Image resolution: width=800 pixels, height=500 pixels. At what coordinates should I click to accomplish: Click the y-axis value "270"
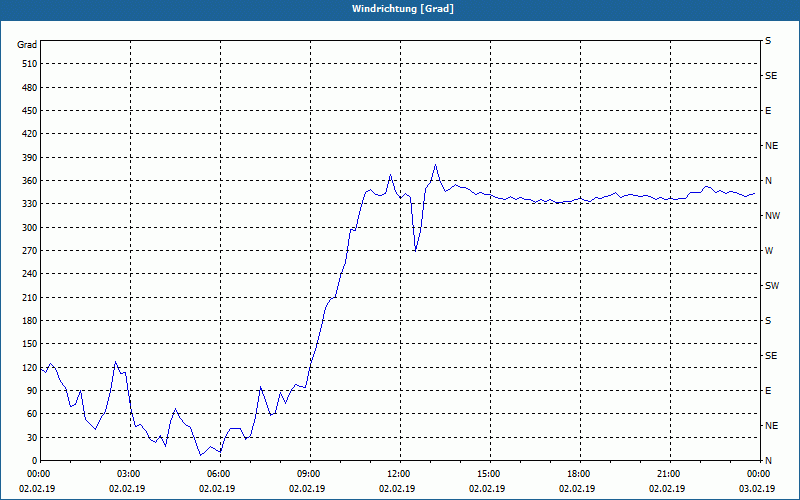[x=30, y=251]
